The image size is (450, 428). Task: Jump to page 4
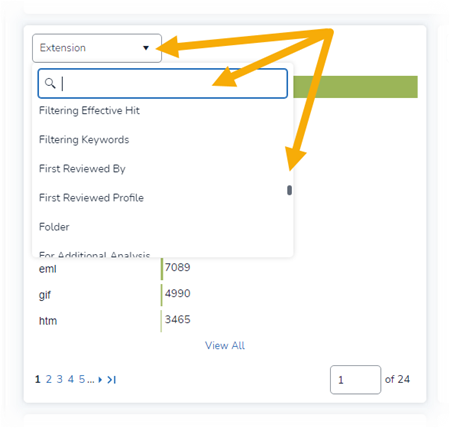[71, 379]
